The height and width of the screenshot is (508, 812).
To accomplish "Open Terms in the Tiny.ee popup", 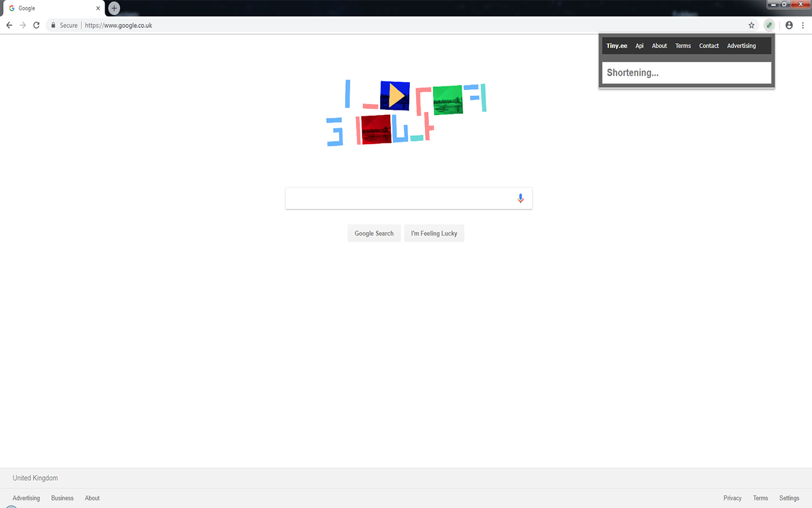I will click(x=683, y=46).
